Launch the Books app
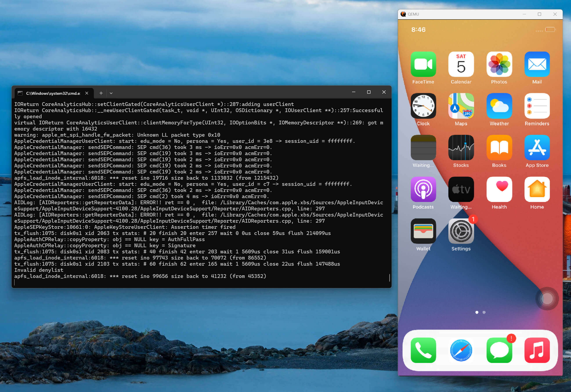Screen dimensions: 571x392 coord(499,148)
